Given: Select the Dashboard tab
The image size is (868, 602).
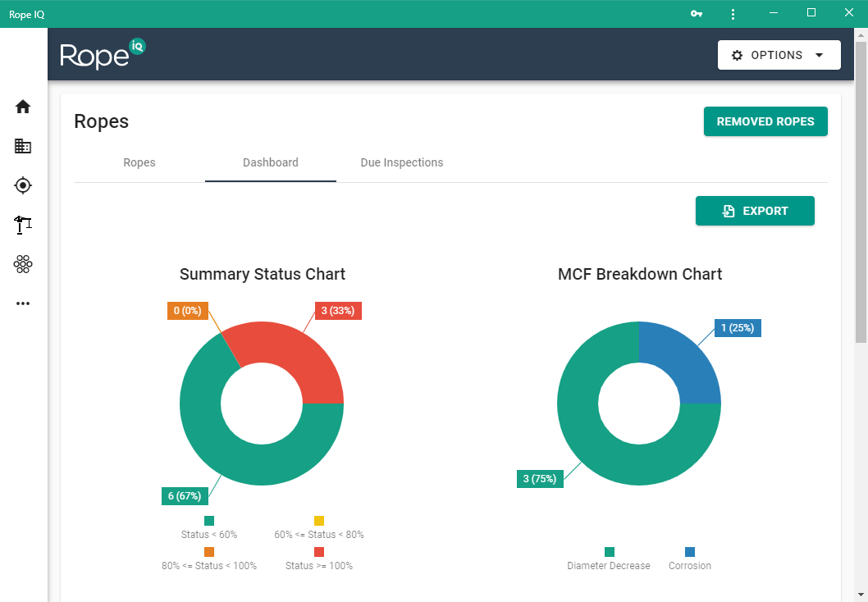Looking at the screenshot, I should (271, 162).
